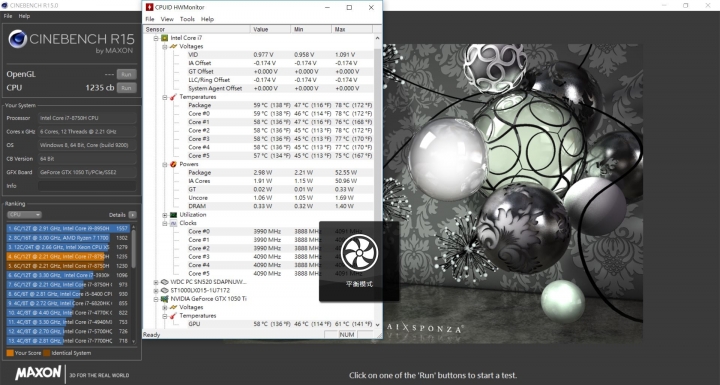Viewport: 720px width, 385px height.
Task: Collapse the GPU Temperatures section
Action: 165,316
